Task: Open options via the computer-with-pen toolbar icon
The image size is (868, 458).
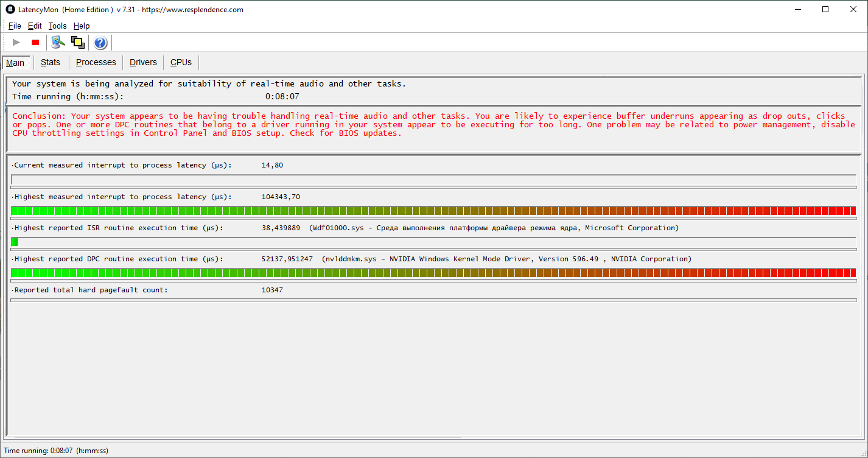Action: pyautogui.click(x=58, y=43)
